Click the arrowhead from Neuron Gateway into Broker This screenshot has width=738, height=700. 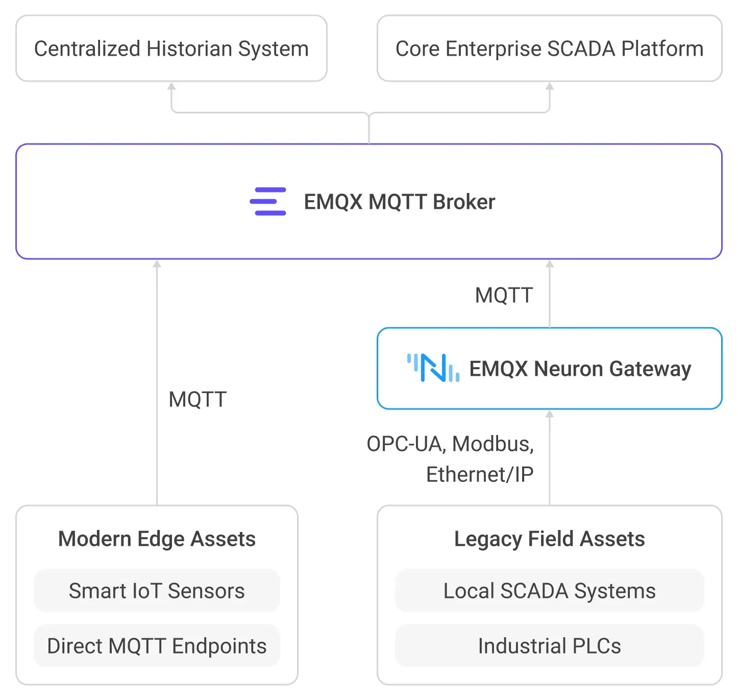click(550, 264)
